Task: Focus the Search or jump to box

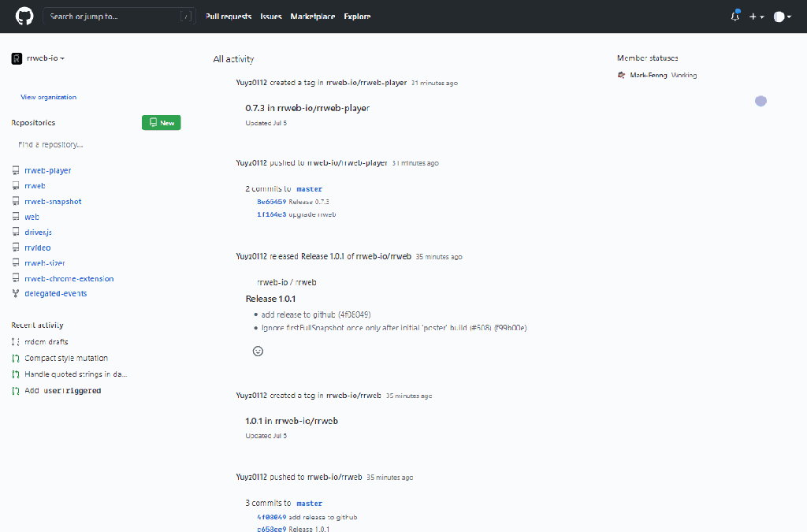Action: click(x=118, y=17)
